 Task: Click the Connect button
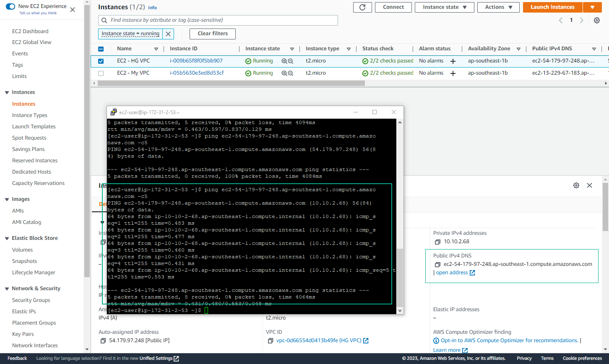[393, 7]
